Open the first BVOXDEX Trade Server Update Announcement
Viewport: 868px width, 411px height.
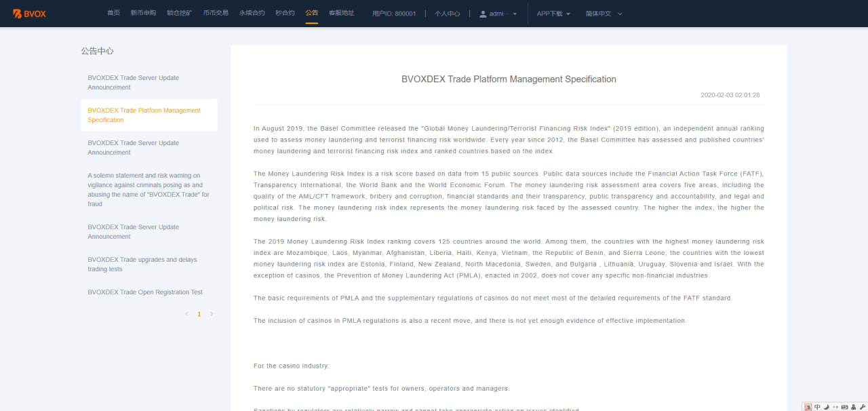coord(149,83)
